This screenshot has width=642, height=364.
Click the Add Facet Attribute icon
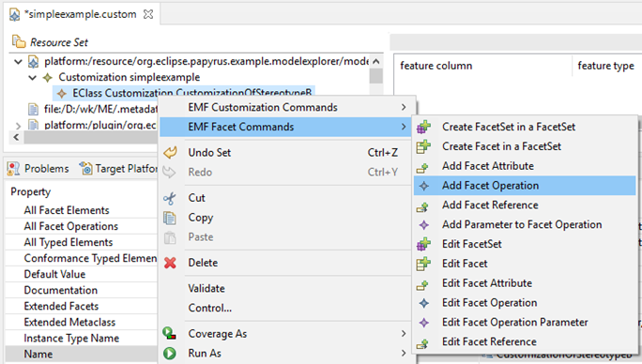click(422, 167)
